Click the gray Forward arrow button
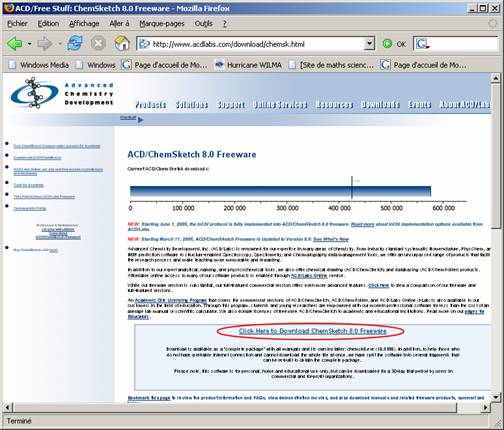 click(45, 44)
